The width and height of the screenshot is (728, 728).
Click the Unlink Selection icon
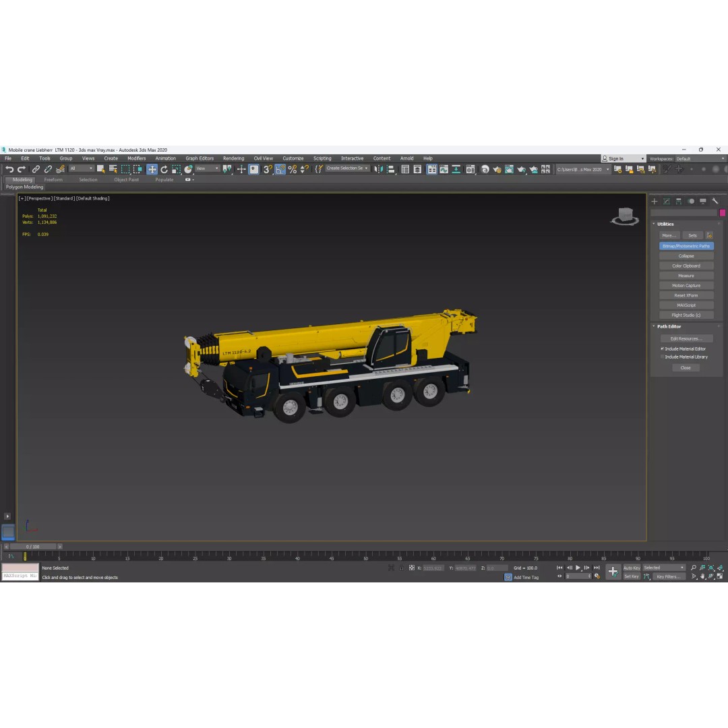[48, 169]
